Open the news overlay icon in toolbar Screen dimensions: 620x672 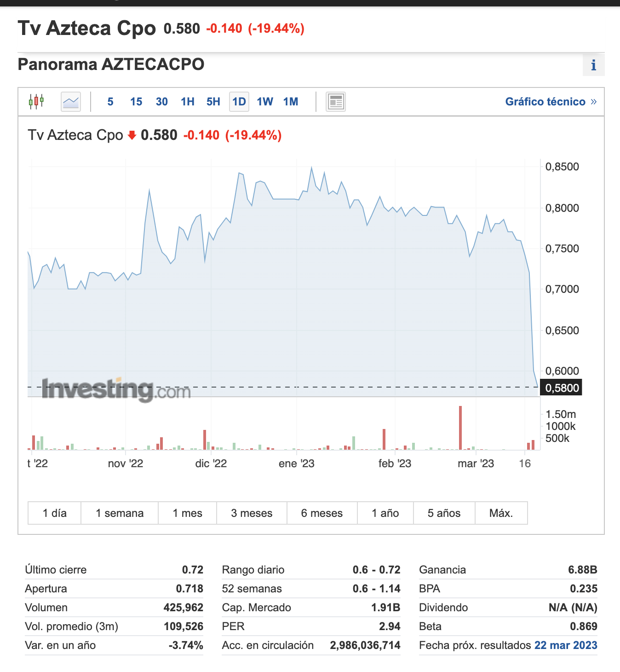[x=336, y=102]
